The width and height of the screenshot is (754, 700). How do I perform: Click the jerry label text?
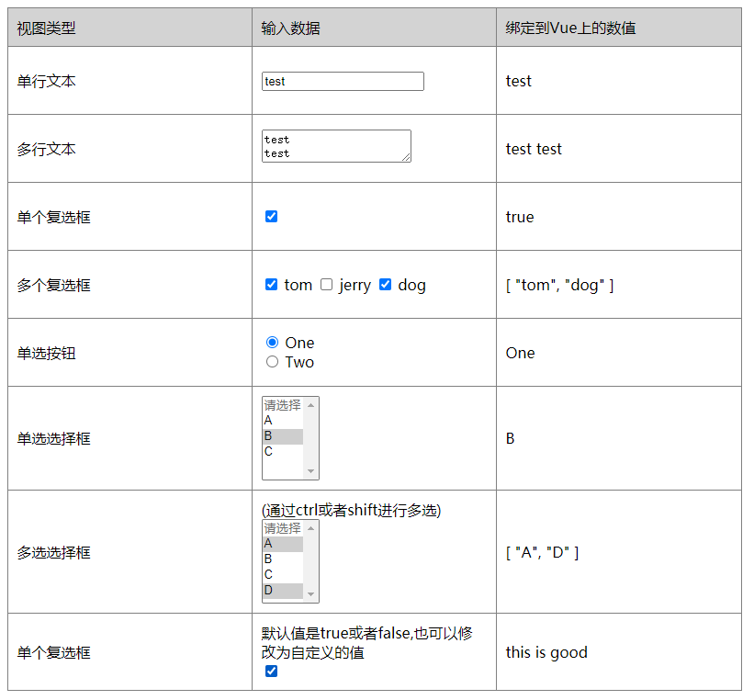354,286
